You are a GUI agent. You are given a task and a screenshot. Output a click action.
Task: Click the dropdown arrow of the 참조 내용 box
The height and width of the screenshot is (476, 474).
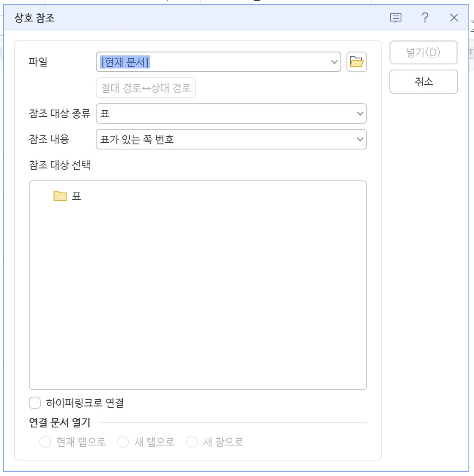pos(360,139)
